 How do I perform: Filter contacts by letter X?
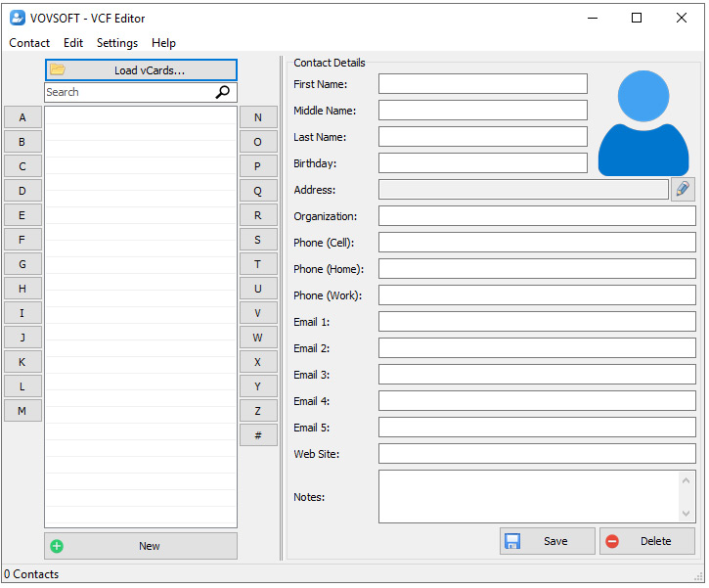pos(258,362)
